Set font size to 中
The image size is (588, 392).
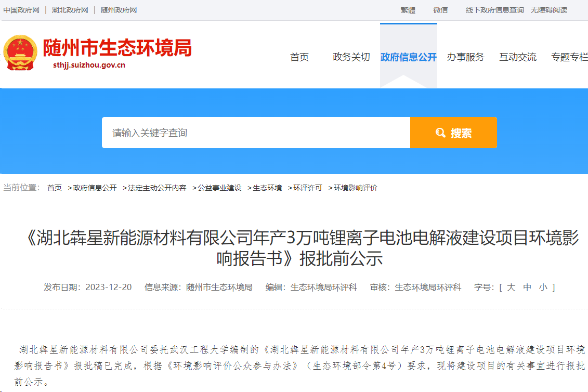coord(527,287)
